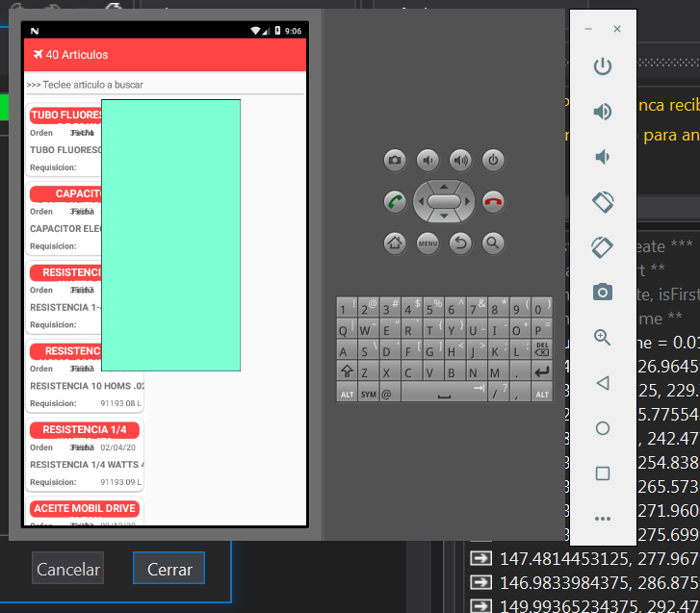The height and width of the screenshot is (613, 700).
Task: Click the D-pad right arrow
Action: (467, 202)
